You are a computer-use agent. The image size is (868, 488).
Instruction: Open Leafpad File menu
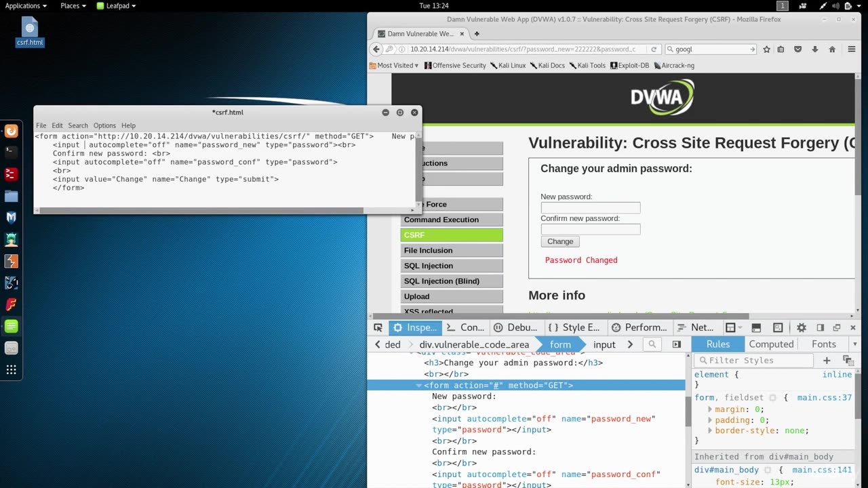41,125
